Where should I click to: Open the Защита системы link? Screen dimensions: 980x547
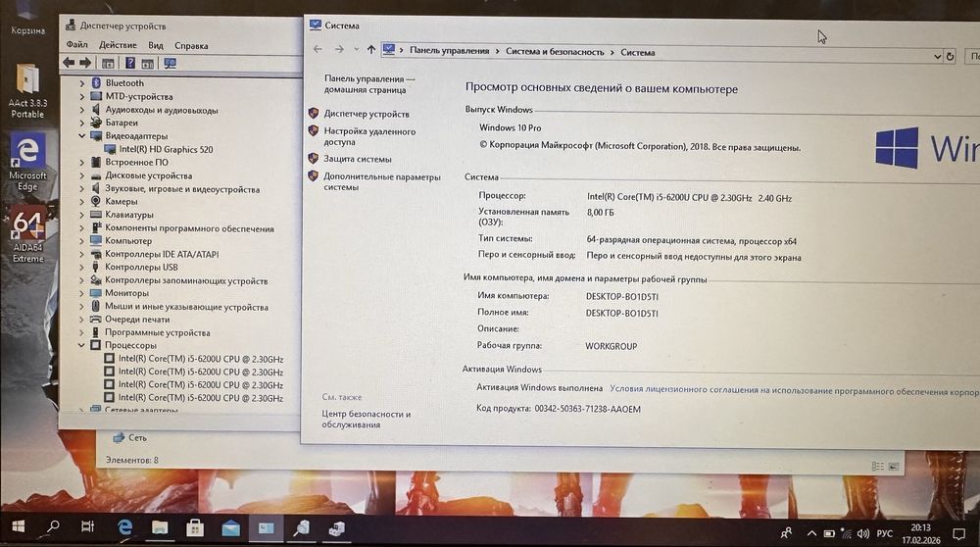tap(357, 159)
